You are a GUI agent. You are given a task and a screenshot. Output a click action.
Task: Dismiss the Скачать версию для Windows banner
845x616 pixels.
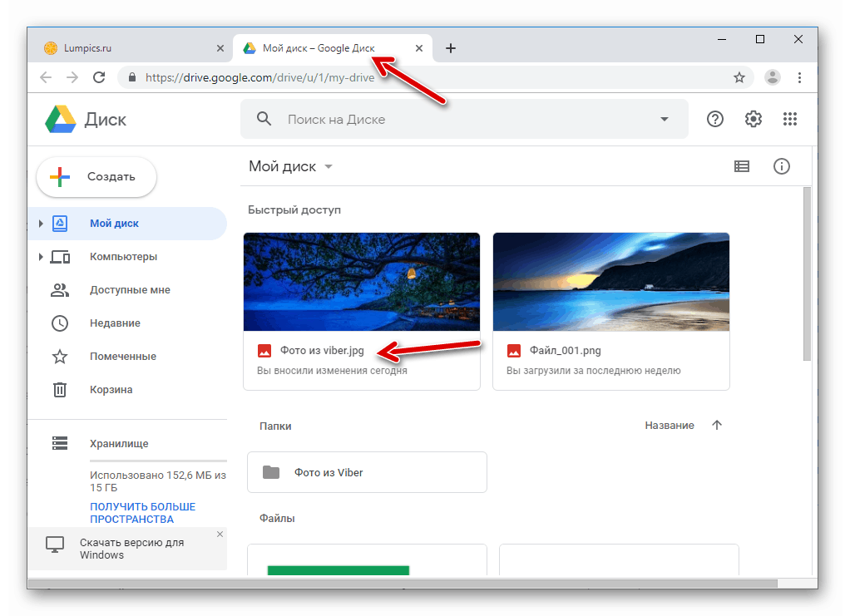(220, 535)
